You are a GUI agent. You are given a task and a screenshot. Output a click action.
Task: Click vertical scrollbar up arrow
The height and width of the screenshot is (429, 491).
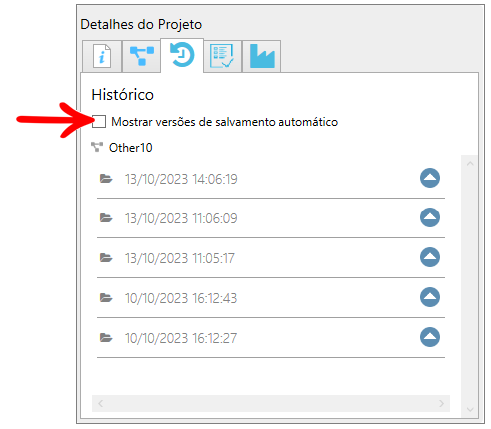click(470, 164)
